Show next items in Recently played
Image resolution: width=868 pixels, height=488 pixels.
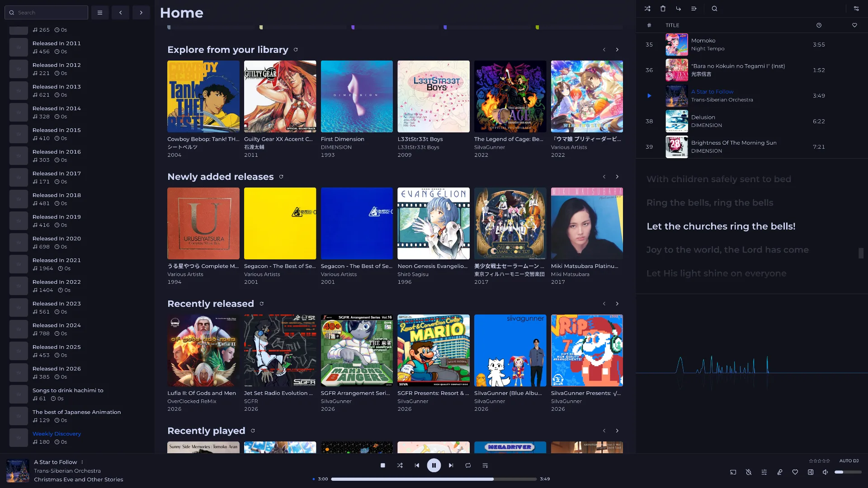click(x=617, y=431)
